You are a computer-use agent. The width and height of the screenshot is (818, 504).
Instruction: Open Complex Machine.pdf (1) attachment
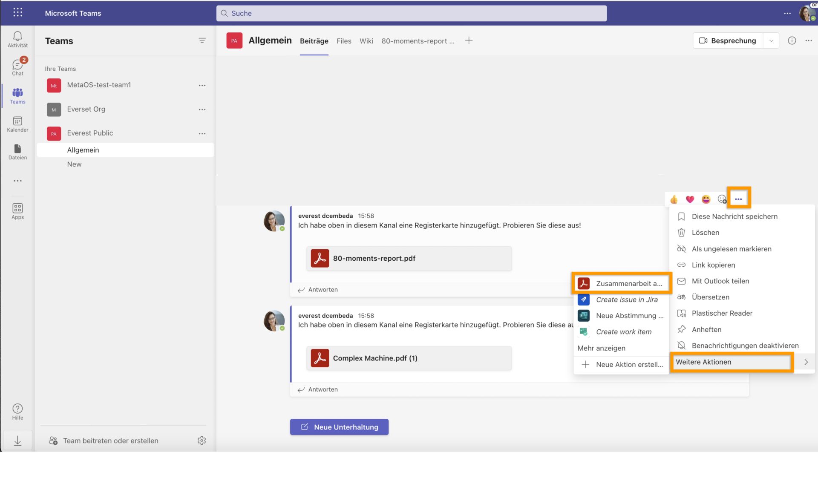[409, 358]
